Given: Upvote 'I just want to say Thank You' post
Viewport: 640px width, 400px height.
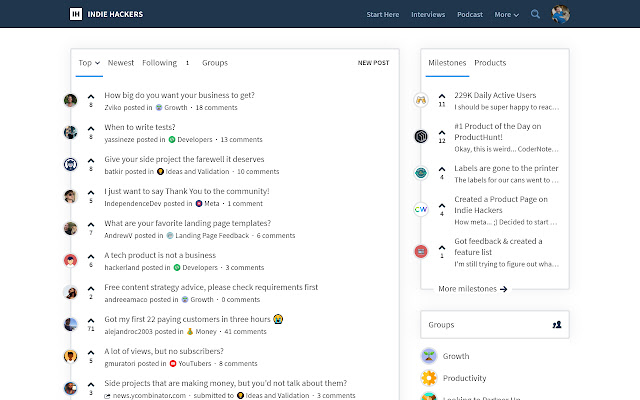Looking at the screenshot, I should [x=91, y=192].
